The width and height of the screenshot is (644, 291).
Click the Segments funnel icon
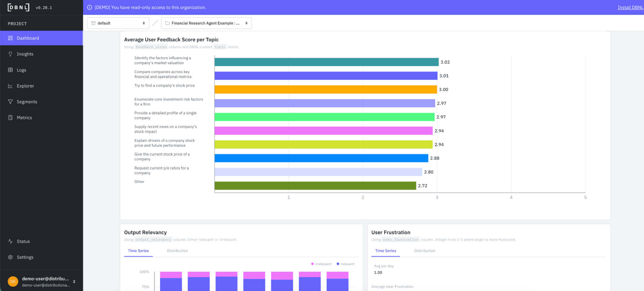[x=10, y=102]
